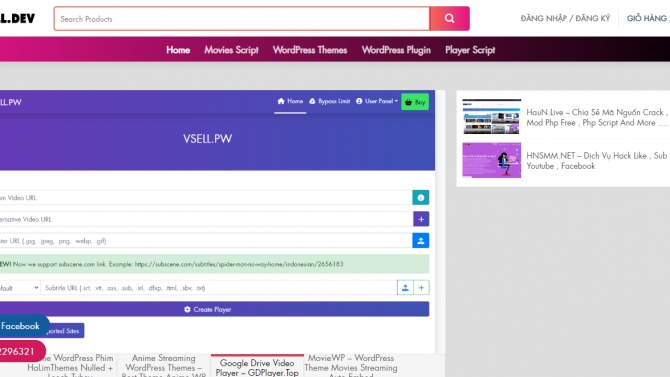Expand the User Panel dropdown
Image resolution: width=670 pixels, height=377 pixels.
pyautogui.click(x=376, y=101)
